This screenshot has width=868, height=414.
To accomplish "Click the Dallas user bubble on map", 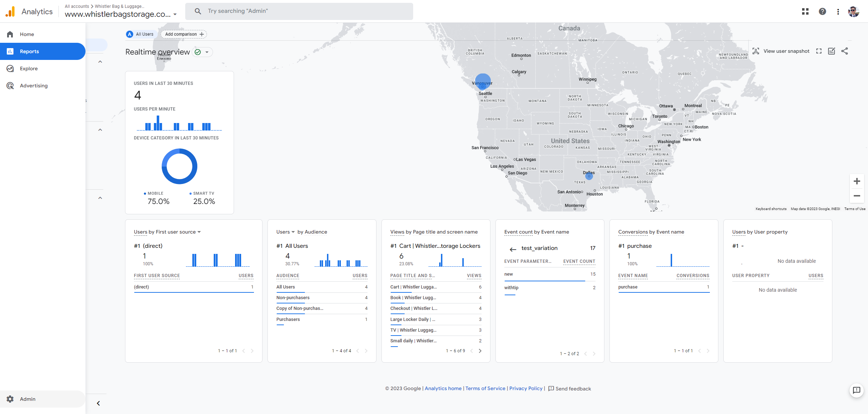I will (x=589, y=176).
